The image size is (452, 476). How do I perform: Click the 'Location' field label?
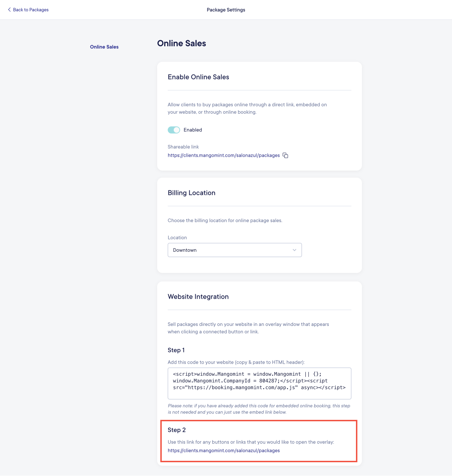pyautogui.click(x=177, y=238)
